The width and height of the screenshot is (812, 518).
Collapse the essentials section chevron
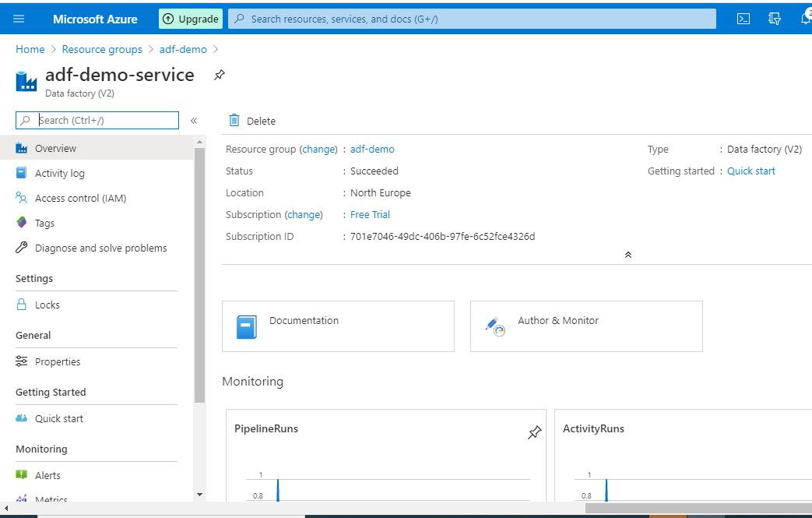(x=628, y=255)
